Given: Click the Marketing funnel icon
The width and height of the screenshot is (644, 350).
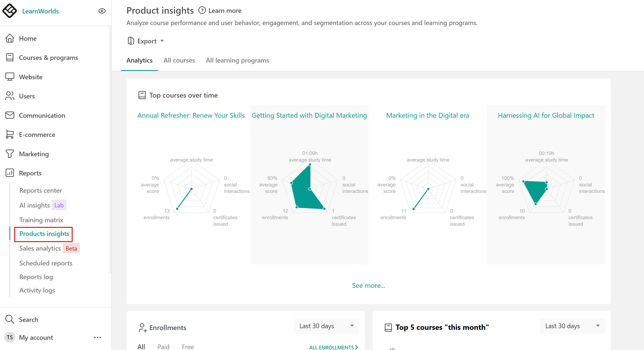Looking at the screenshot, I should [x=10, y=154].
